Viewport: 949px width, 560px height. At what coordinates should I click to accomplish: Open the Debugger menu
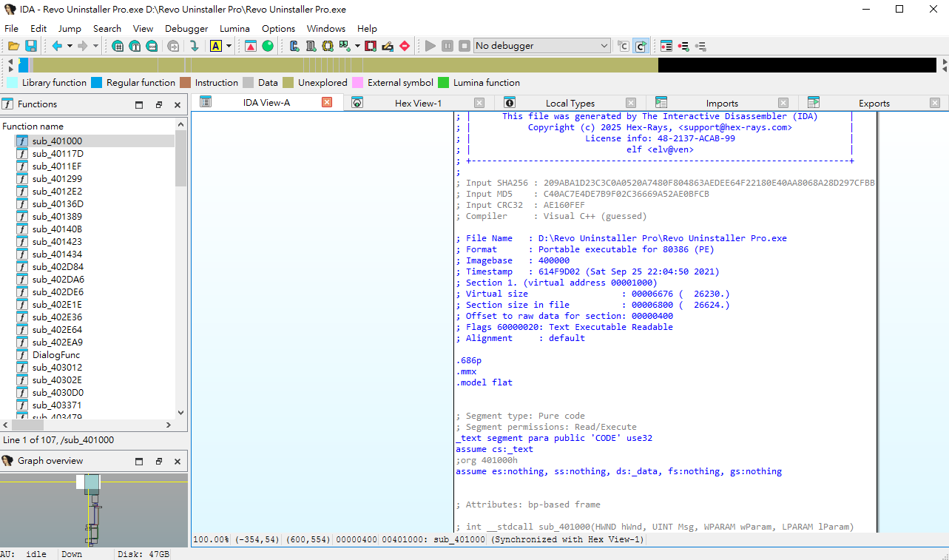click(x=186, y=29)
